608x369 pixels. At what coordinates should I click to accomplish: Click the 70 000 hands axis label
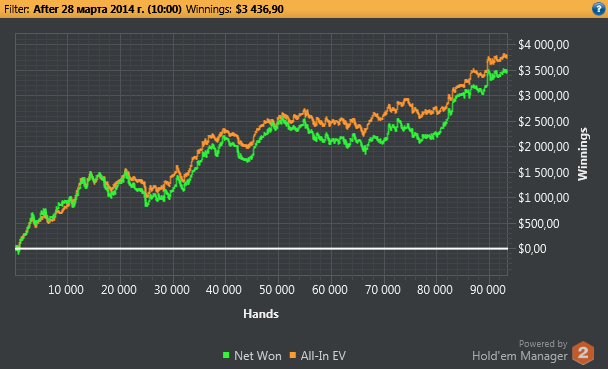pos(383,290)
